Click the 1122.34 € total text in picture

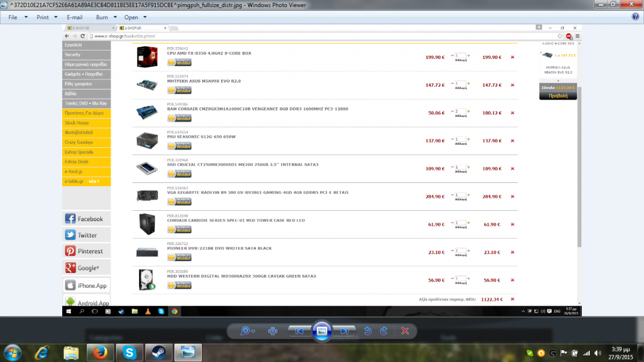[x=492, y=299]
